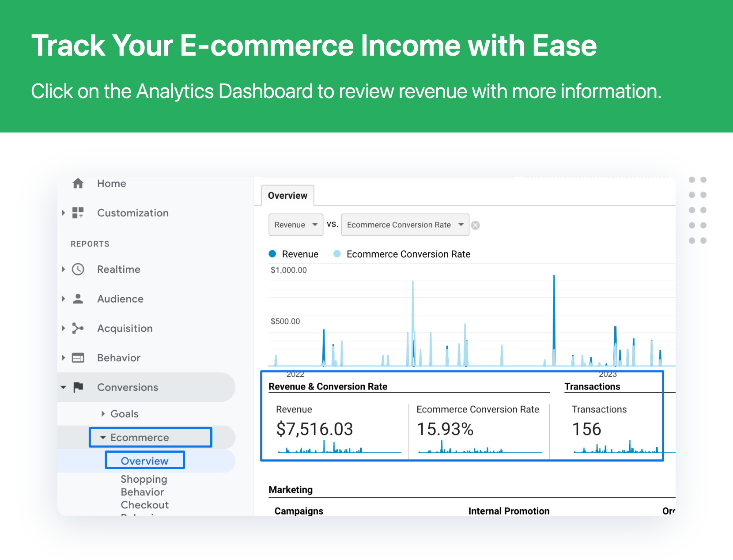Screen dimensions: 733x560
Task: Click the Customization dashboard icon
Action: pyautogui.click(x=78, y=213)
